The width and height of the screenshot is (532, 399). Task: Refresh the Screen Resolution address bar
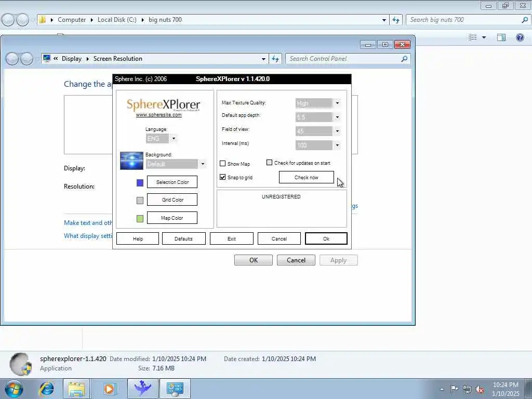(x=275, y=59)
